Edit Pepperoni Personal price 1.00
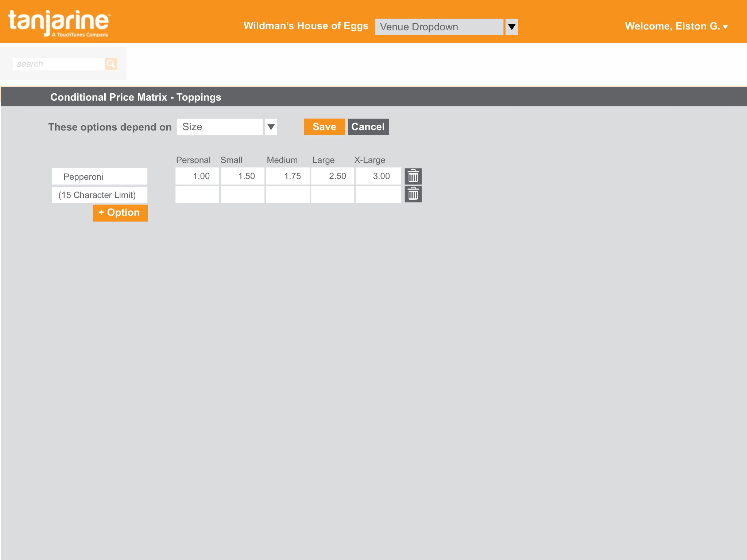The width and height of the screenshot is (747, 560). point(197,176)
